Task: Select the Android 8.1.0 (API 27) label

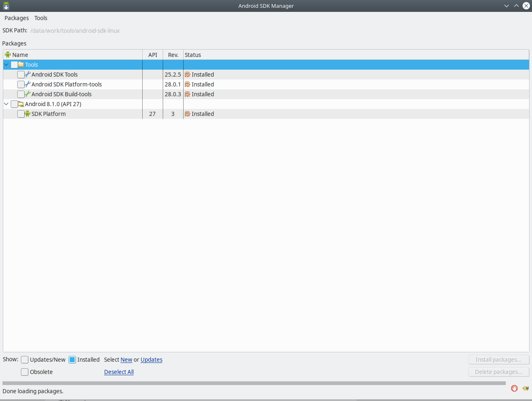Action: point(53,104)
